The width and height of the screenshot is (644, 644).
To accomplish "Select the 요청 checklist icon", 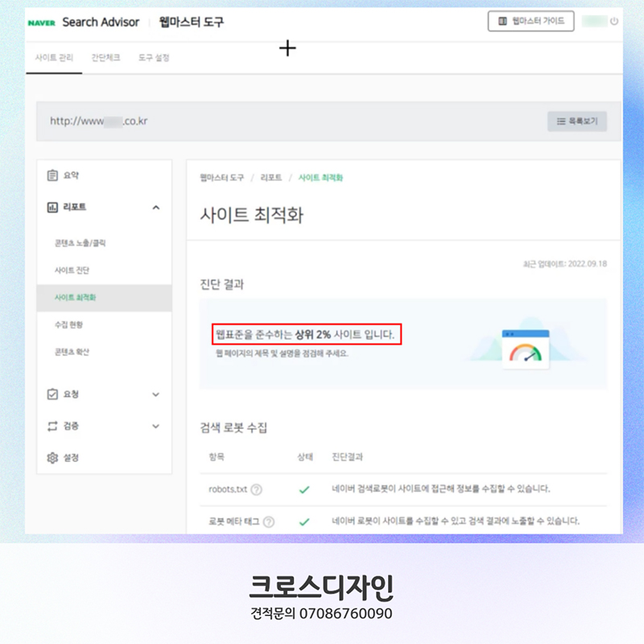I will (52, 394).
